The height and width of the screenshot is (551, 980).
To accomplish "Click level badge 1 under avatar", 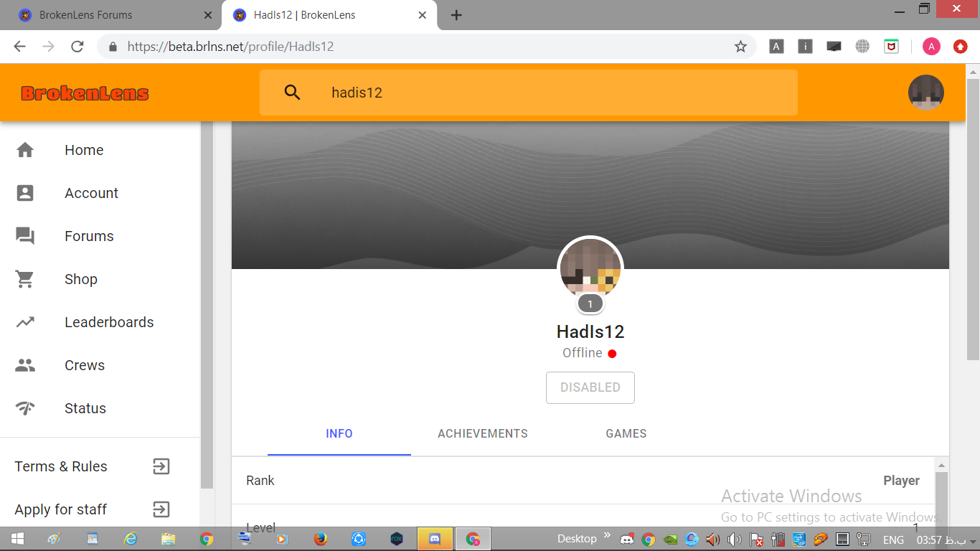I will point(590,304).
